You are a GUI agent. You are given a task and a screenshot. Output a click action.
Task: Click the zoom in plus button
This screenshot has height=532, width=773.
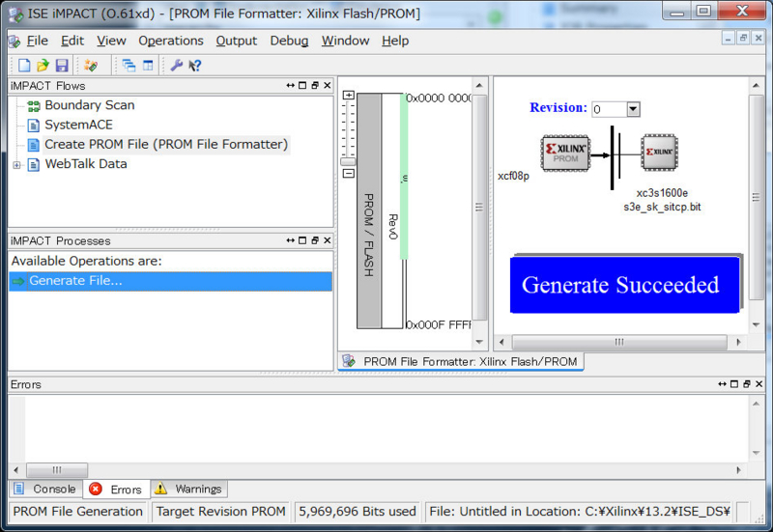(x=349, y=95)
